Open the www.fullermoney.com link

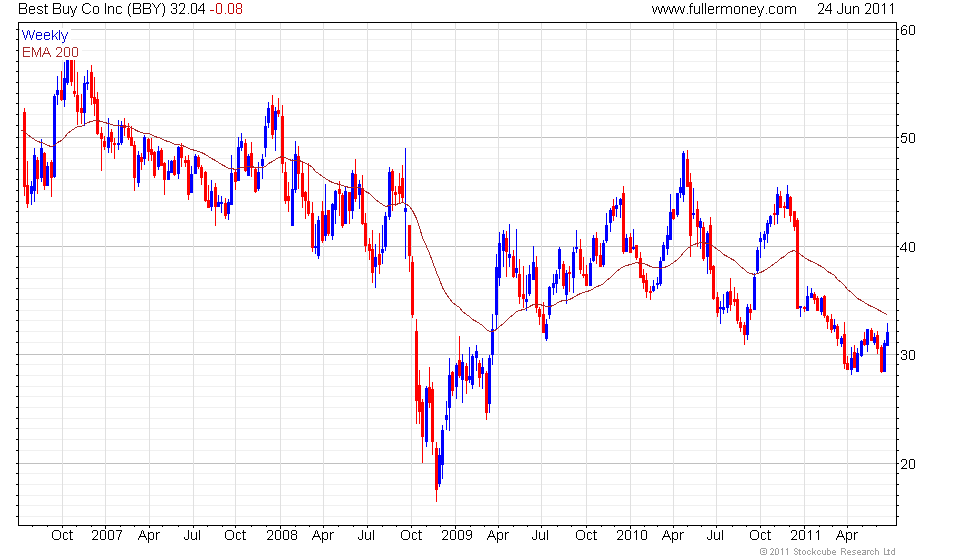(x=724, y=9)
